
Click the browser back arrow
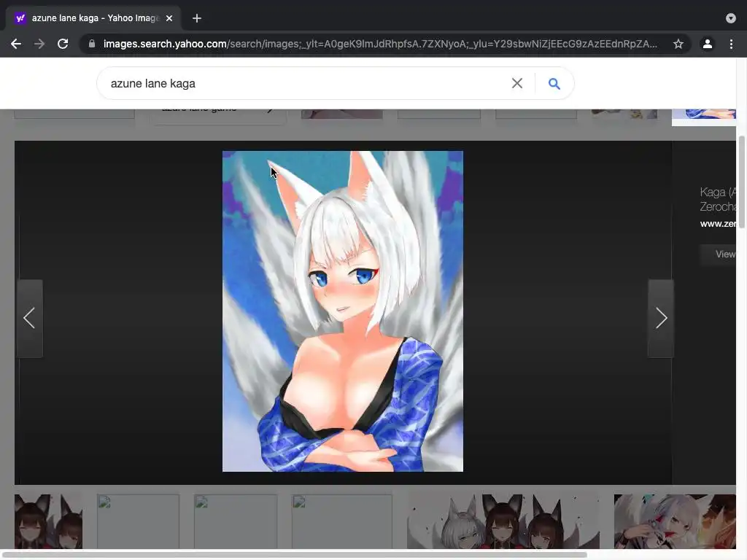[x=16, y=44]
